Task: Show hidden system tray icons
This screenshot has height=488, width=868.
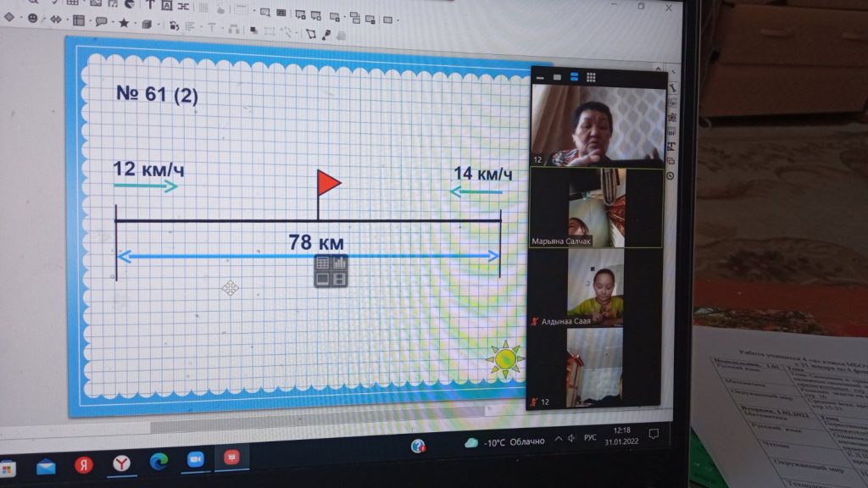Action: pyautogui.click(x=558, y=439)
